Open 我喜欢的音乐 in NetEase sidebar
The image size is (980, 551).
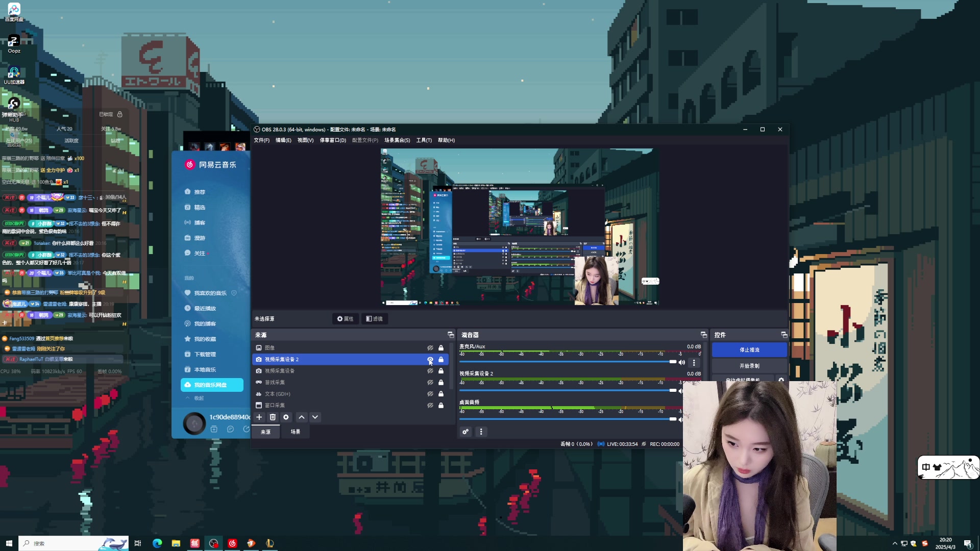point(210,293)
